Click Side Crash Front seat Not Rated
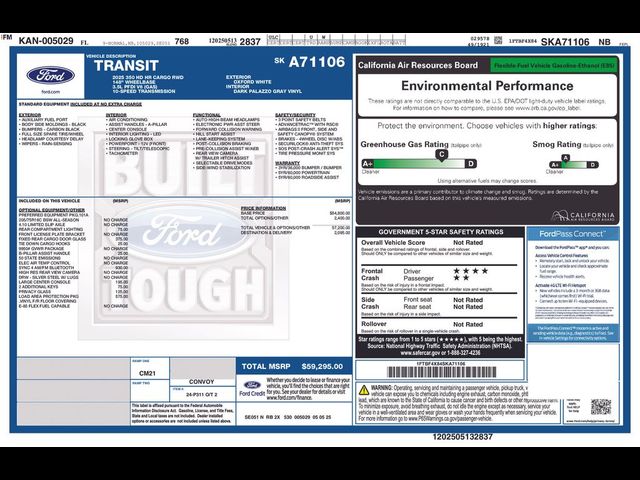This screenshot has height=480, width=640. point(443,300)
